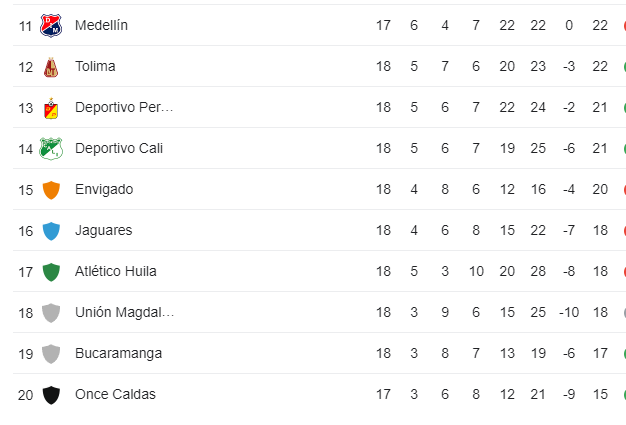Select the Once Caldas team name
The height and width of the screenshot is (425, 626).
(115, 394)
